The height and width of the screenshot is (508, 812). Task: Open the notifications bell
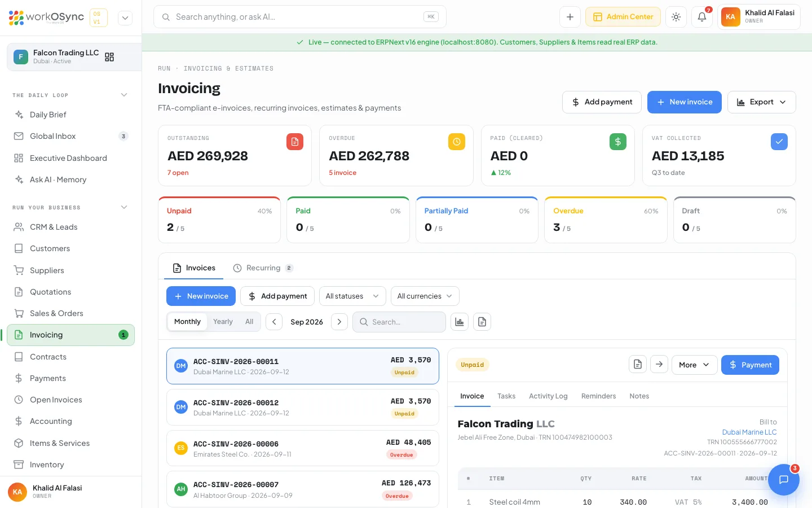702,17
